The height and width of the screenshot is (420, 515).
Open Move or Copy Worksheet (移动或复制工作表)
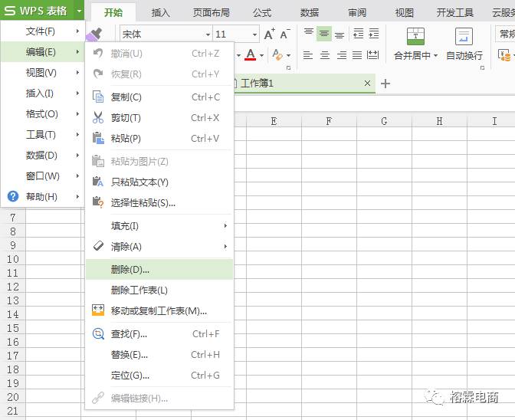click(159, 310)
